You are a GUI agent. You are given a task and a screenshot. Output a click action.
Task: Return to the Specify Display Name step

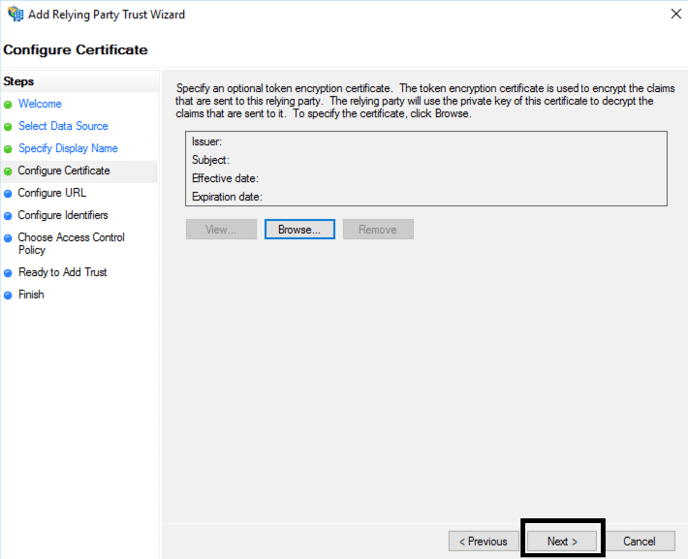coord(68,148)
